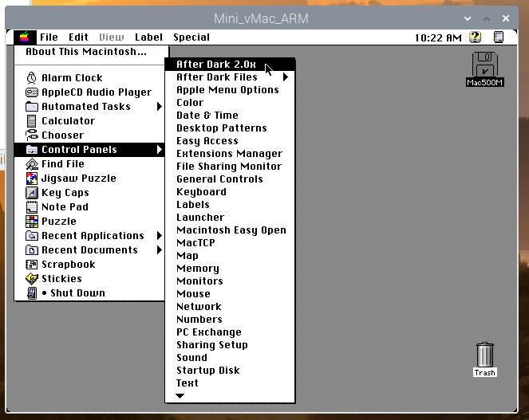The width and height of the screenshot is (529, 420).
Task: Click the 10:22 AM menu bar clock
Action: [x=438, y=37]
